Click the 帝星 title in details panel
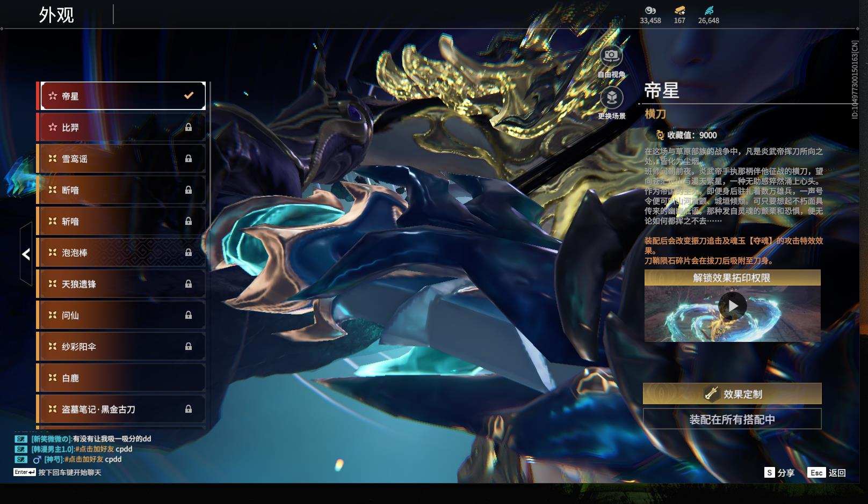Screen dimensions: 868x504 tap(662, 90)
